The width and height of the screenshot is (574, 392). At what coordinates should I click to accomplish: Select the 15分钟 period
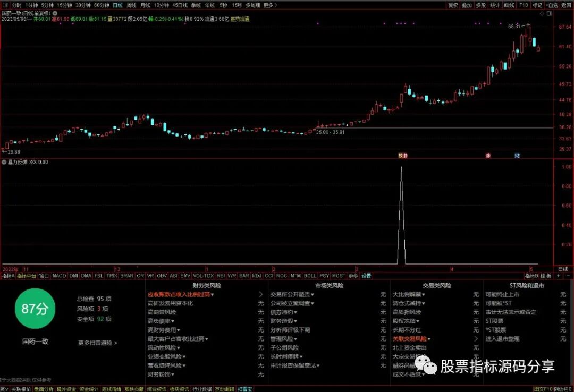[x=64, y=5]
